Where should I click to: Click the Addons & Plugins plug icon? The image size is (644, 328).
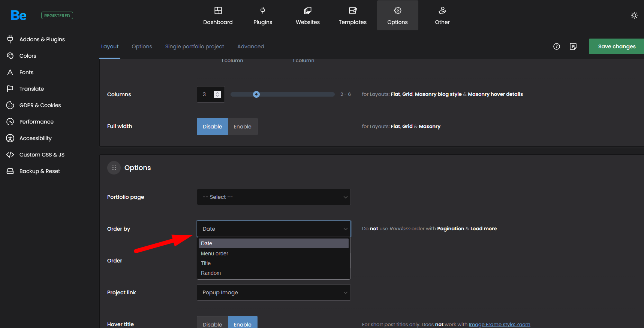(x=10, y=39)
